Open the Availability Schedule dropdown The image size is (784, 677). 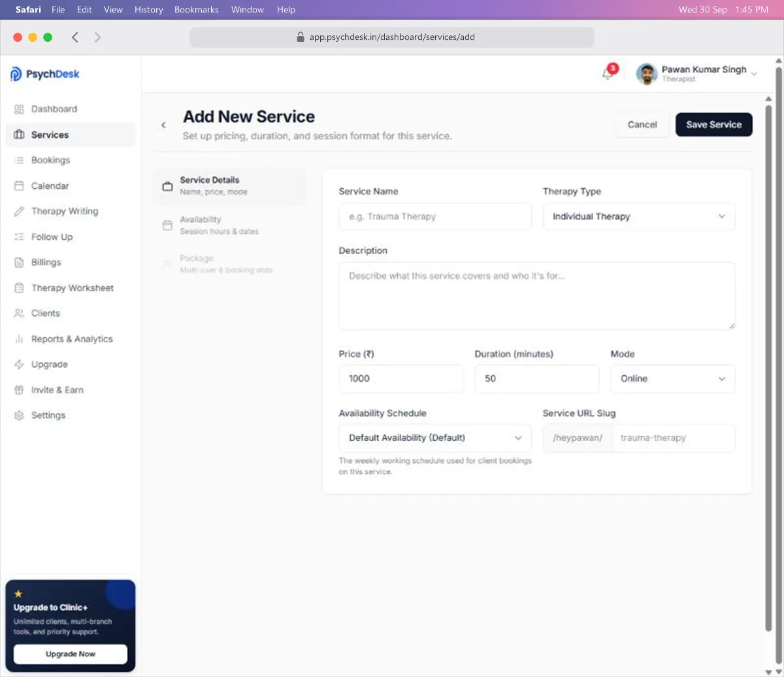[435, 438]
